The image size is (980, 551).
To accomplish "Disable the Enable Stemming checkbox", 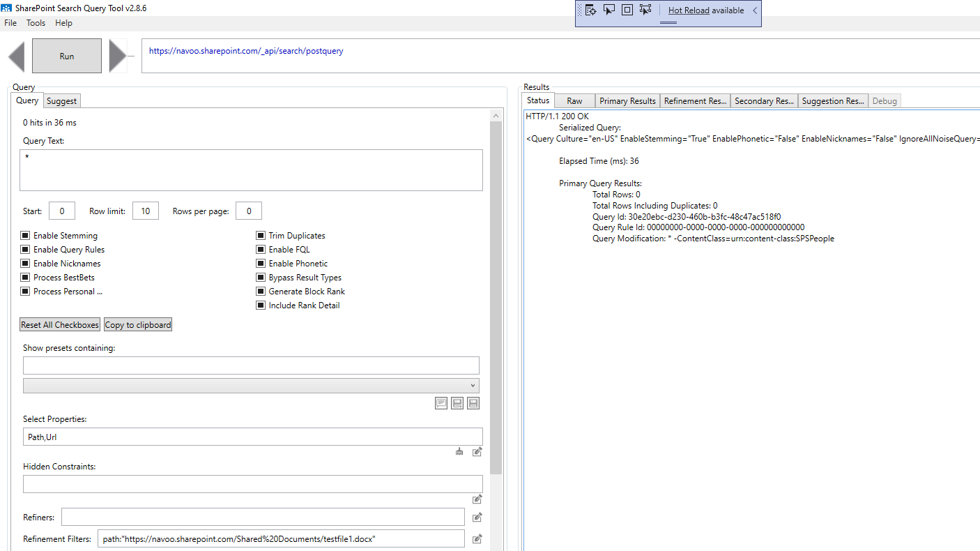I will [24, 235].
